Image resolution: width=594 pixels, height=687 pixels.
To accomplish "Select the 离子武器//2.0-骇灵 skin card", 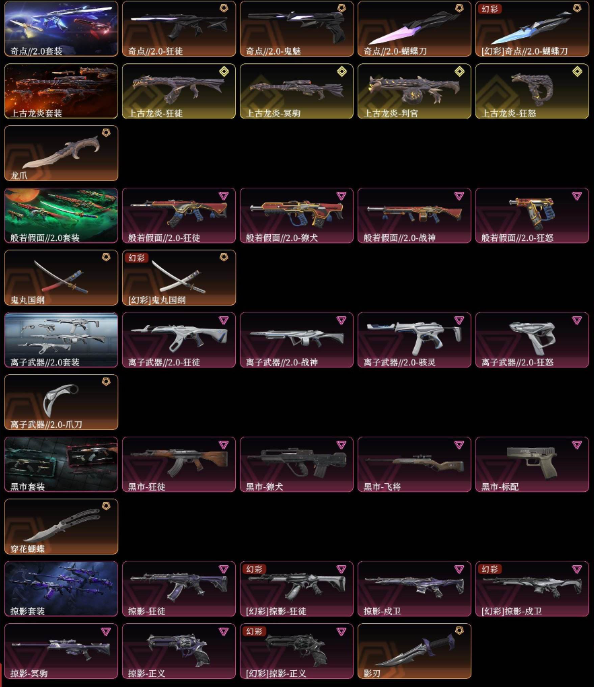I will (x=414, y=340).
